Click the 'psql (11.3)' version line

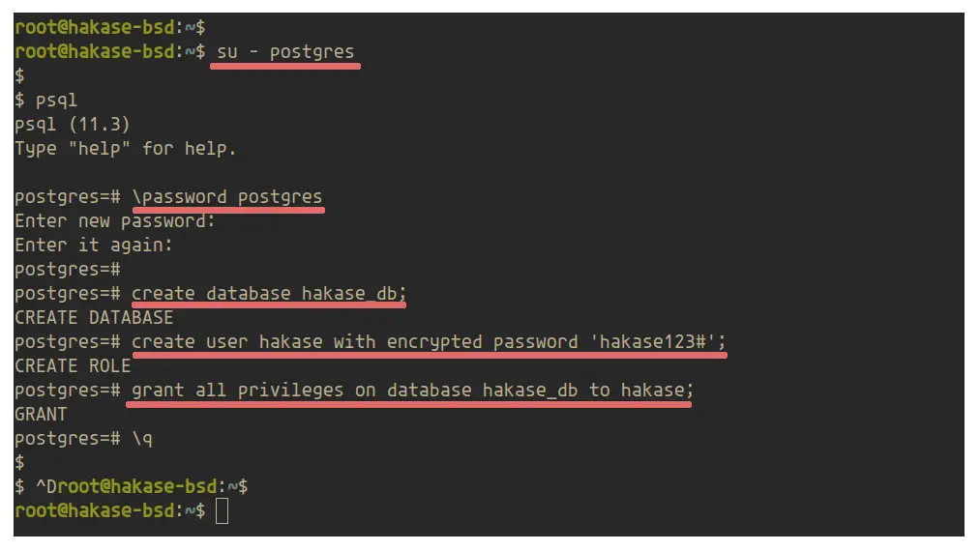72,125
